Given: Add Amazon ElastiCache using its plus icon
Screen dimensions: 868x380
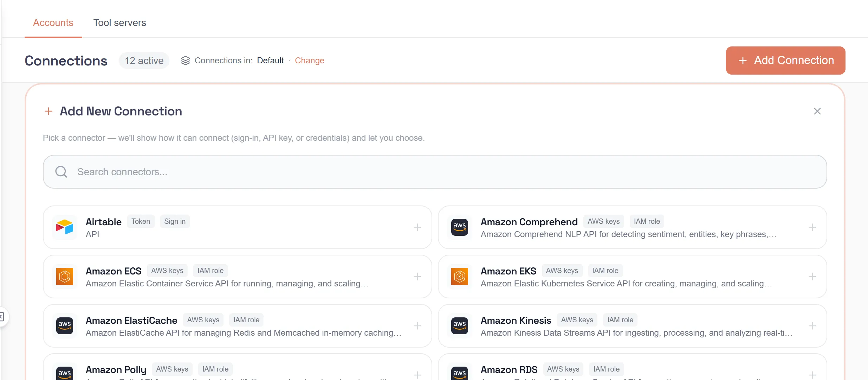Looking at the screenshot, I should (417, 326).
